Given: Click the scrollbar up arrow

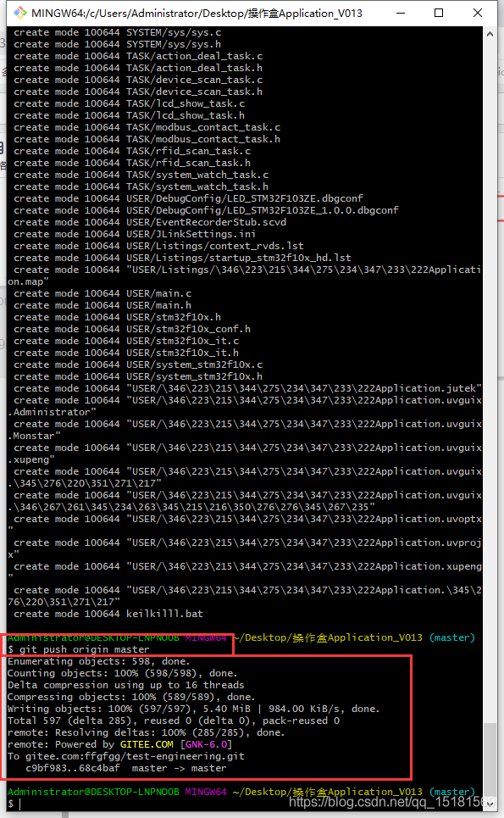Looking at the screenshot, I should (490, 34).
